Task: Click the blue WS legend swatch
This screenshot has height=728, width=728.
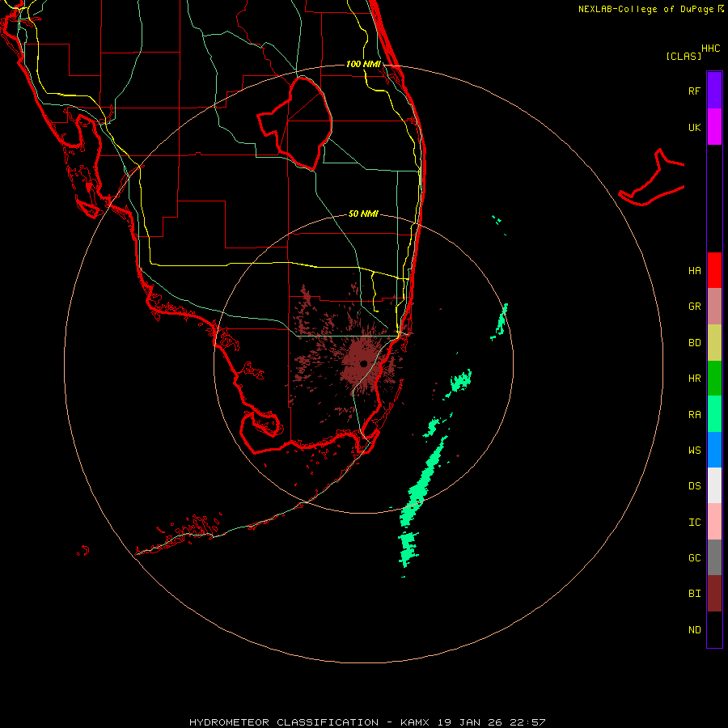Action: click(714, 450)
